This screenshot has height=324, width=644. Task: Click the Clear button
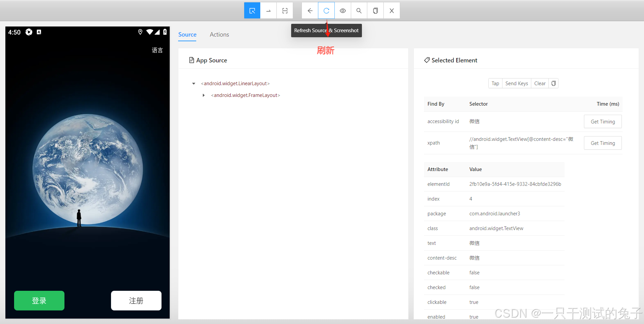point(540,84)
